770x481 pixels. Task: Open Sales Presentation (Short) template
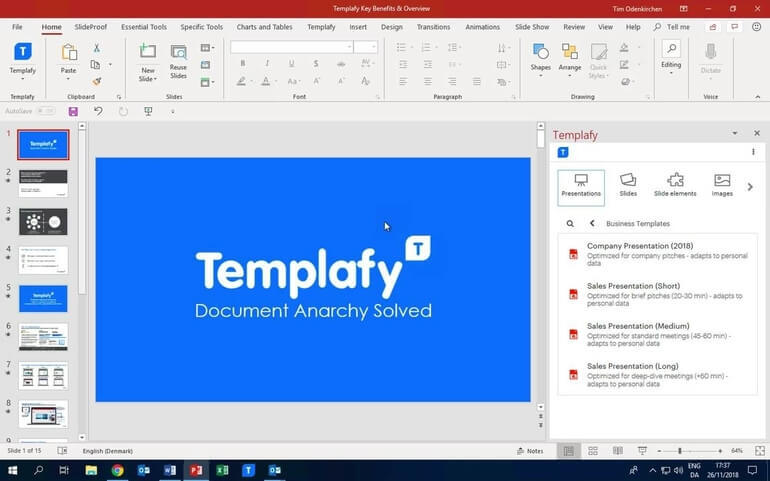pyautogui.click(x=658, y=294)
